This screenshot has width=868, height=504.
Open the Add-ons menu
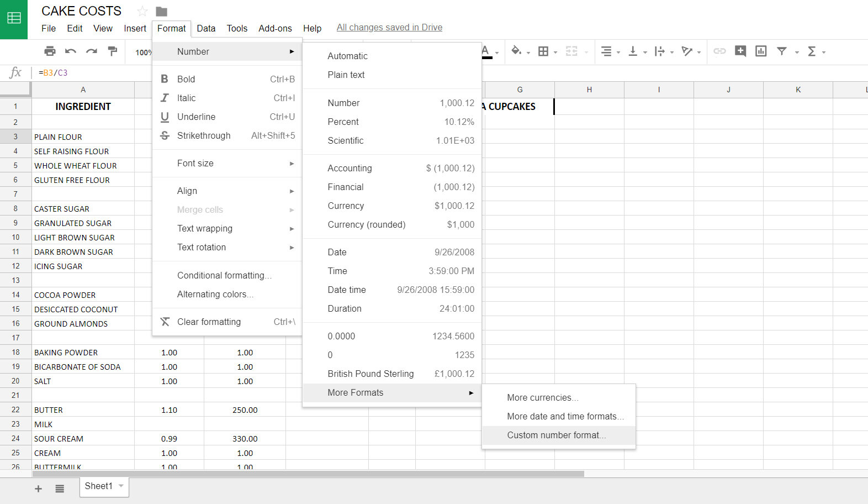(275, 28)
